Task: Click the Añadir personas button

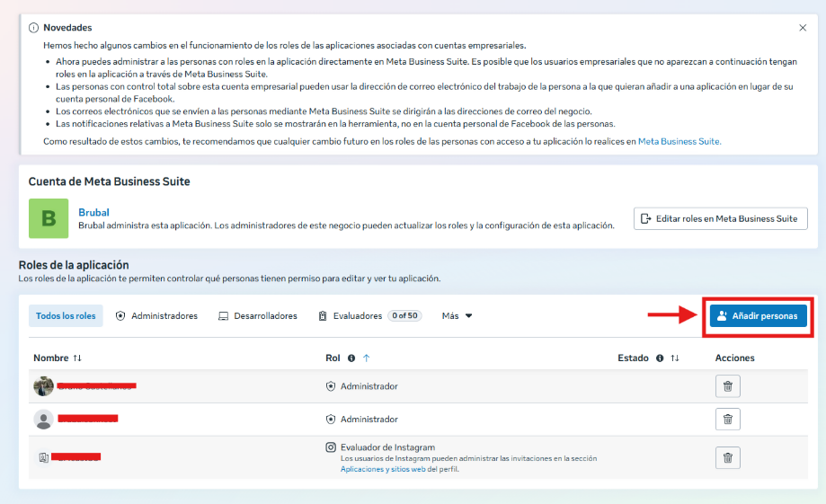Action: click(758, 315)
